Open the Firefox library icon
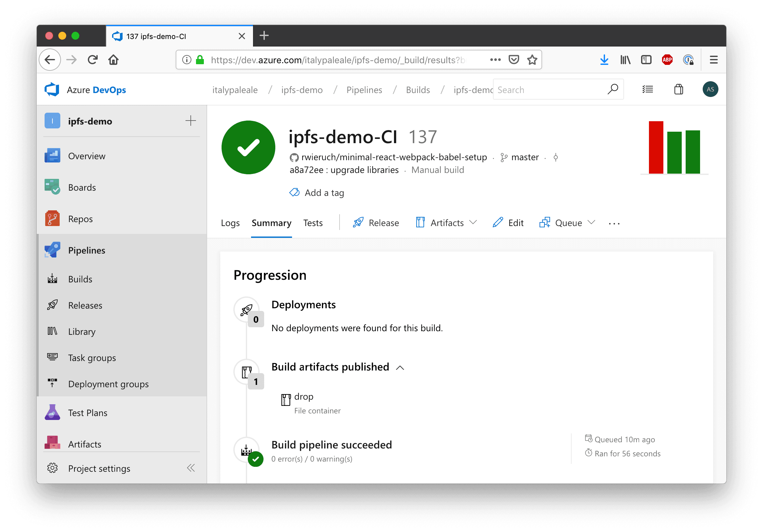Image resolution: width=763 pixels, height=532 pixels. coord(625,60)
